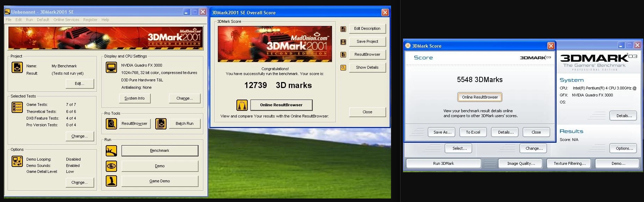Open the Run menu
This screenshot has height=202, width=644.
(x=29, y=20)
